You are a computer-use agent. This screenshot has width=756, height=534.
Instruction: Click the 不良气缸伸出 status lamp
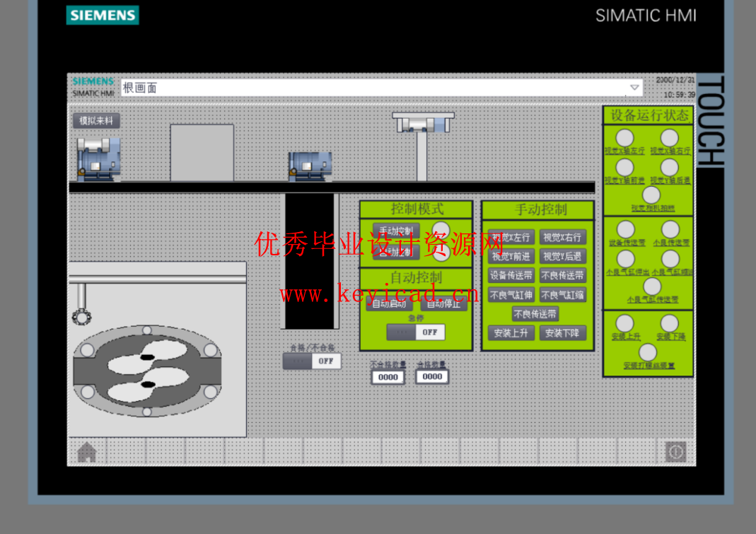coord(626,259)
